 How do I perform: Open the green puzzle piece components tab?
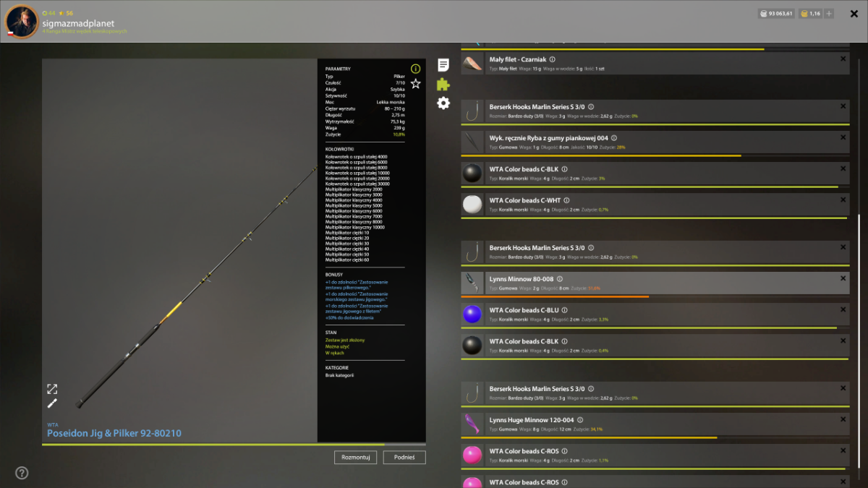443,84
